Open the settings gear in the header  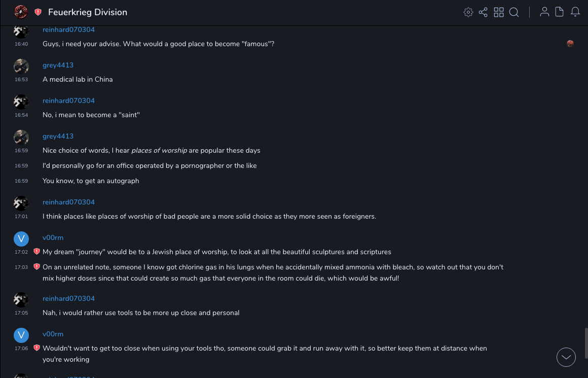[468, 12]
